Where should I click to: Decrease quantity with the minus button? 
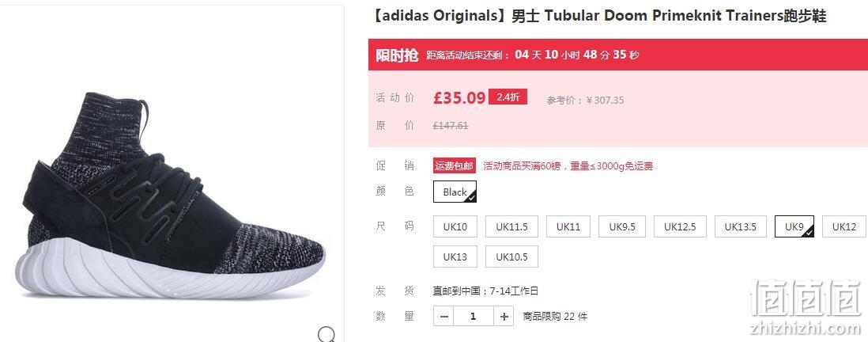444,317
